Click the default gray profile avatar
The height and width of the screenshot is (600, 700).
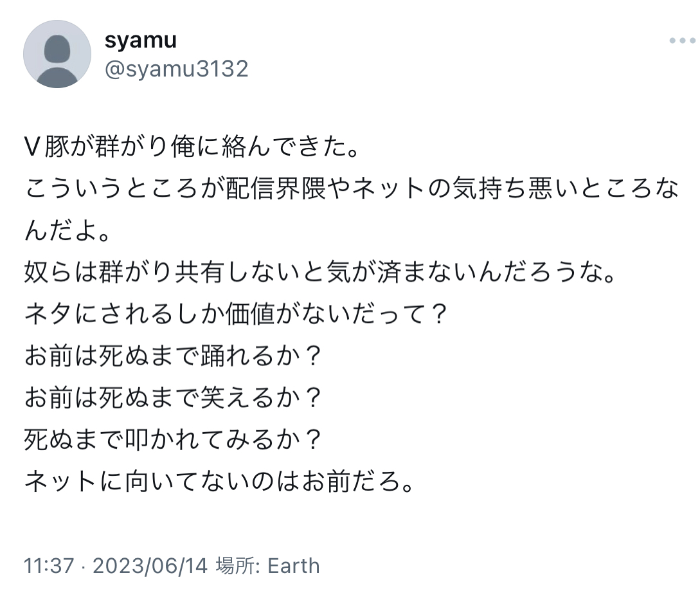pyautogui.click(x=57, y=54)
